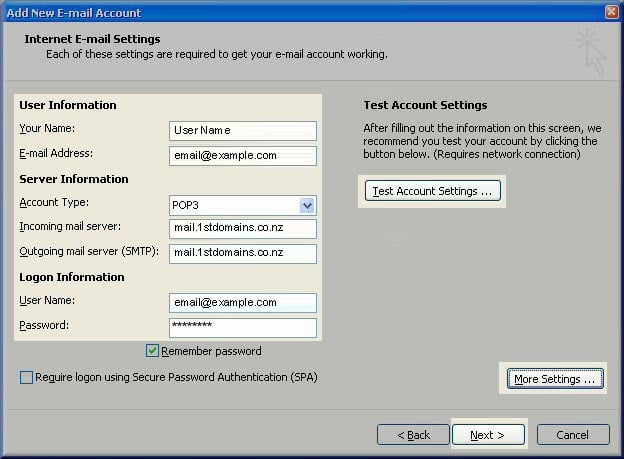Open the Account Type dropdown arrow
Image resolution: width=624 pixels, height=459 pixels.
coord(307,206)
